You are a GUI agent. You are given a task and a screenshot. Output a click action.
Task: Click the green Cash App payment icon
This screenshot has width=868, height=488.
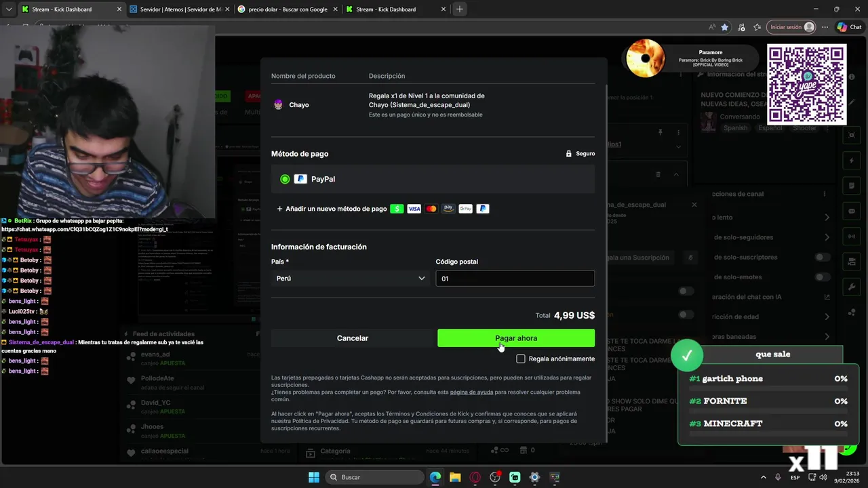coord(397,209)
